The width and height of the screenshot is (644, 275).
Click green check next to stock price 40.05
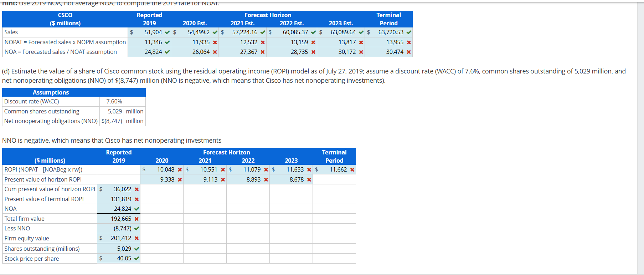(x=136, y=259)
